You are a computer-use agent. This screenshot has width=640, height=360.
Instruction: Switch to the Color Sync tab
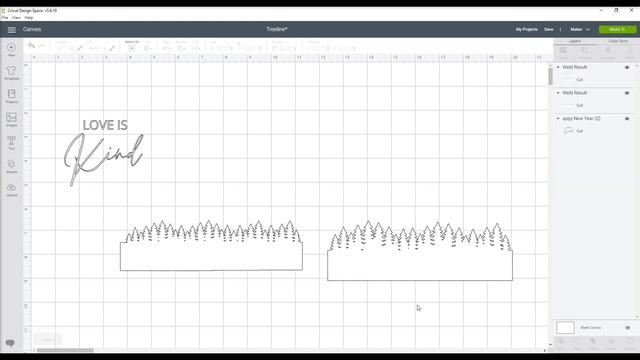(x=618, y=41)
